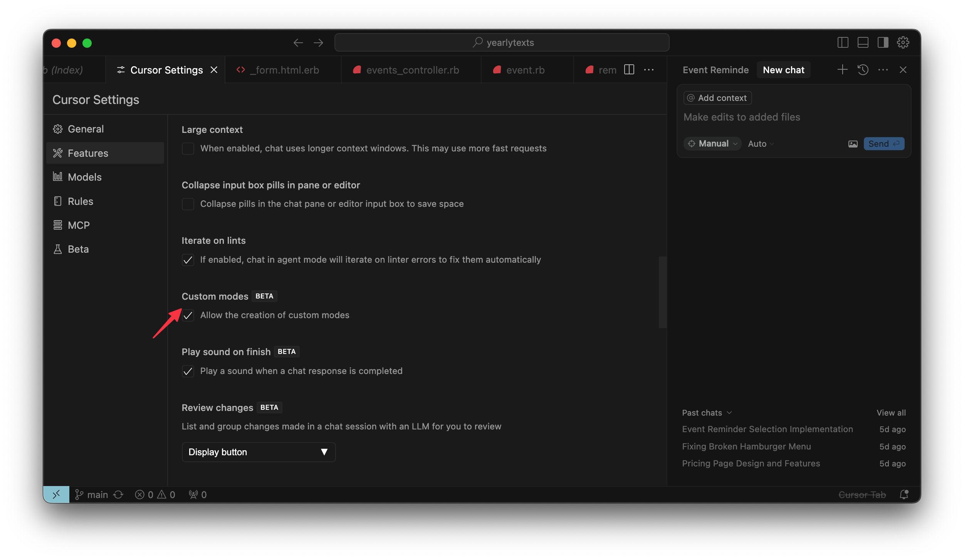Open the Manual mode dropdown
964x560 pixels.
[712, 144]
